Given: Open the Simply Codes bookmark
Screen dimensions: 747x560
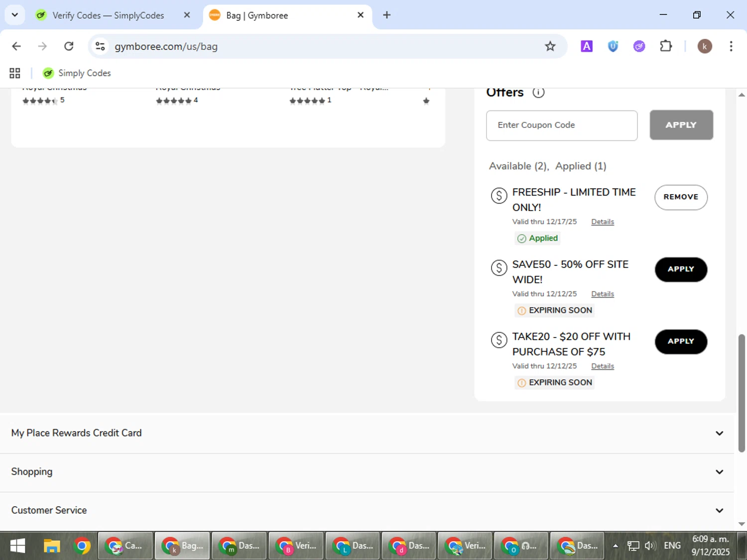Looking at the screenshot, I should tap(77, 73).
